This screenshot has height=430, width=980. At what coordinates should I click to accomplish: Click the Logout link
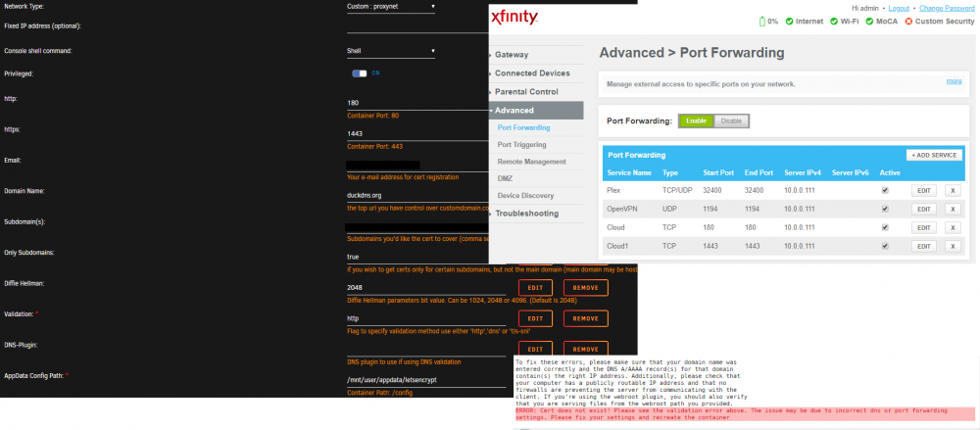click(898, 8)
